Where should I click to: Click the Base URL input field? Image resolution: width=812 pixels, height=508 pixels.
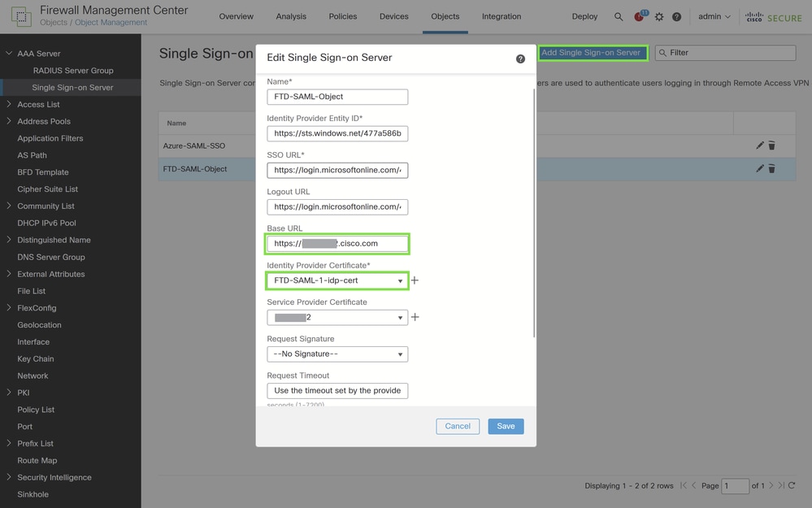337,243
